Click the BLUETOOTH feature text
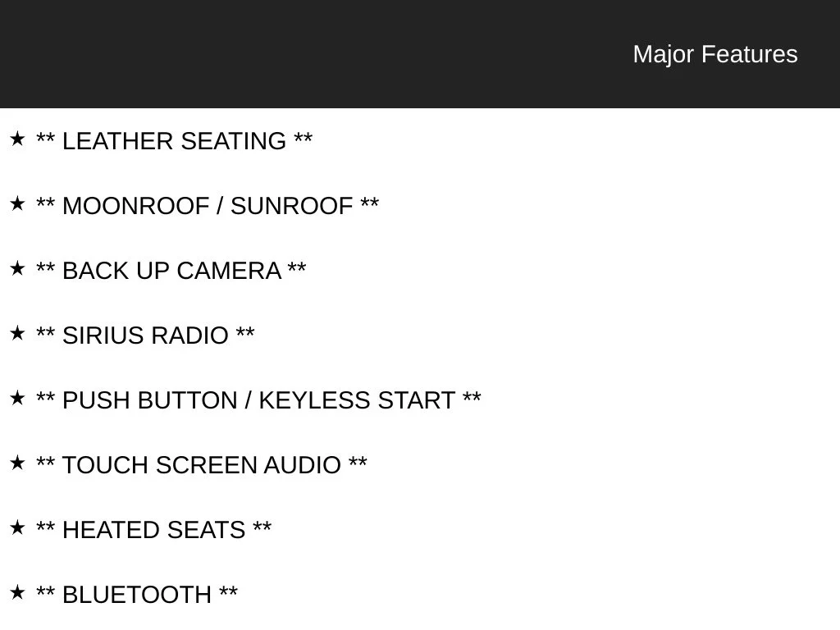Image resolution: width=840 pixels, height=630 pixels. tap(137, 596)
